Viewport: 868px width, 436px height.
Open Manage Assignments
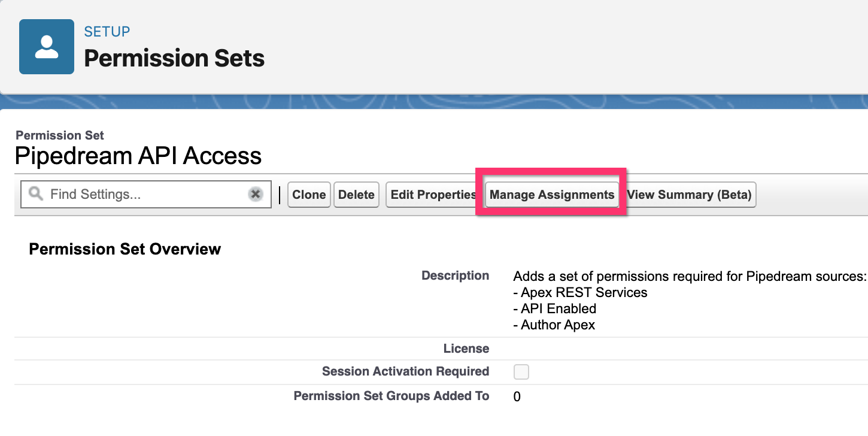pos(551,195)
